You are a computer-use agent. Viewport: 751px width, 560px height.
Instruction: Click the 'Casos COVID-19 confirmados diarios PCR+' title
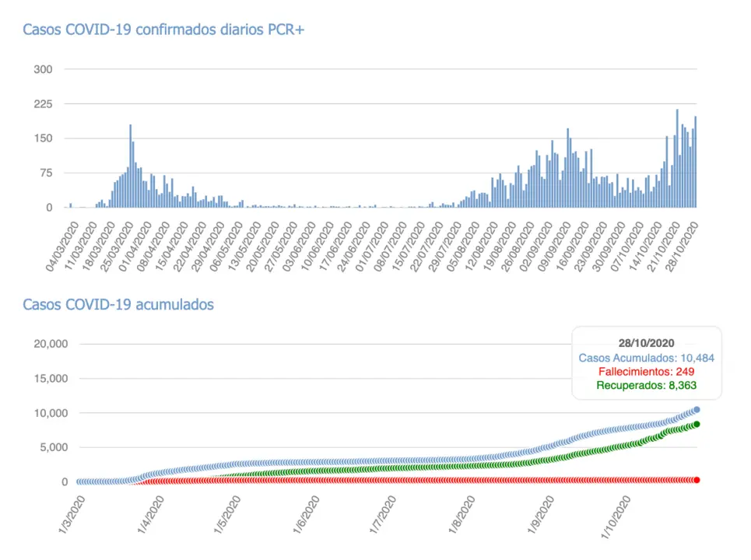(163, 30)
